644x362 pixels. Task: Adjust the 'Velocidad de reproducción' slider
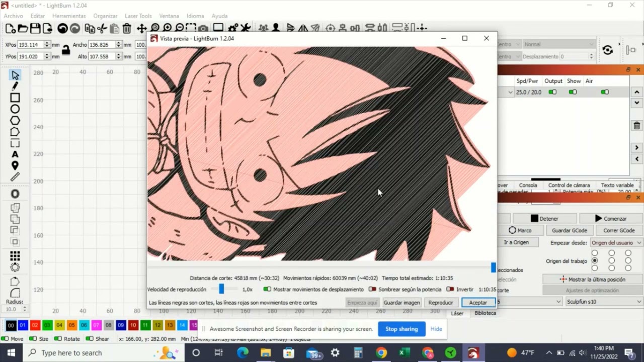(x=221, y=289)
